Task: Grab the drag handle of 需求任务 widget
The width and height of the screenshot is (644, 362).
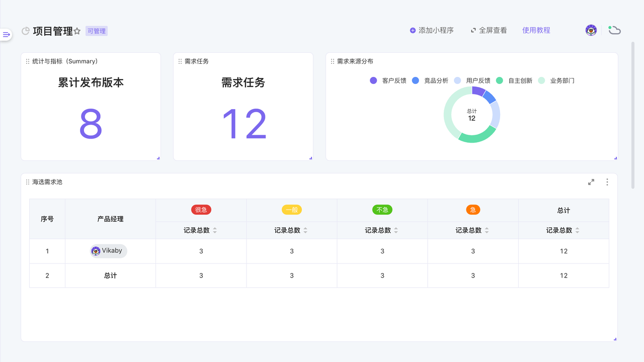Action: [180, 61]
